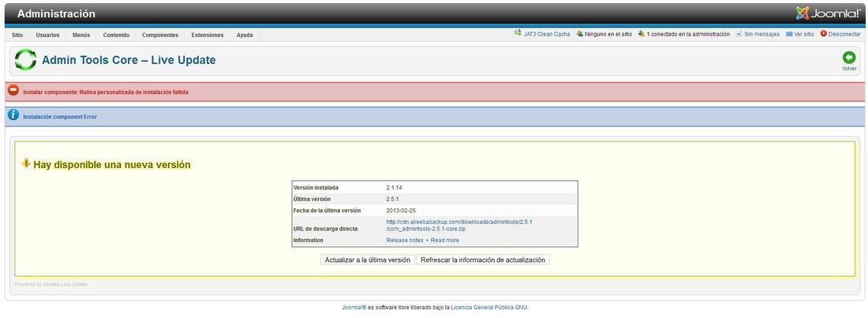Click the blue info icon in the notice bar
The width and height of the screenshot is (868, 318).
pyautogui.click(x=13, y=115)
